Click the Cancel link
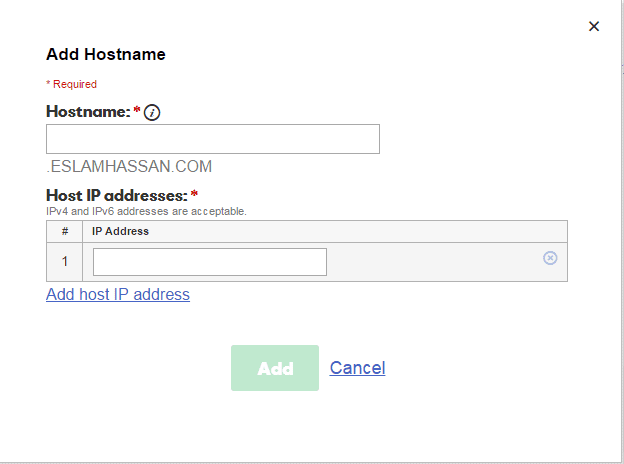624x464 pixels. [357, 368]
